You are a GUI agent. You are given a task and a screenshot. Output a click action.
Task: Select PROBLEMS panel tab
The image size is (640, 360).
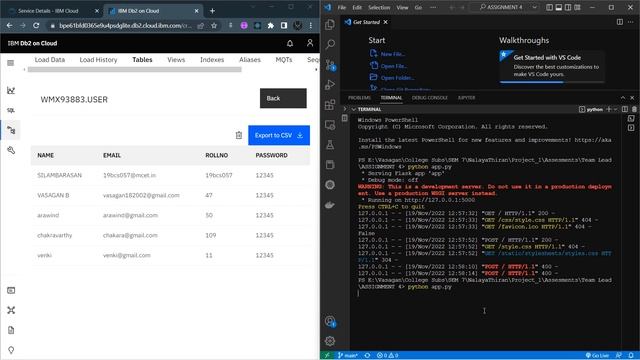click(x=359, y=98)
